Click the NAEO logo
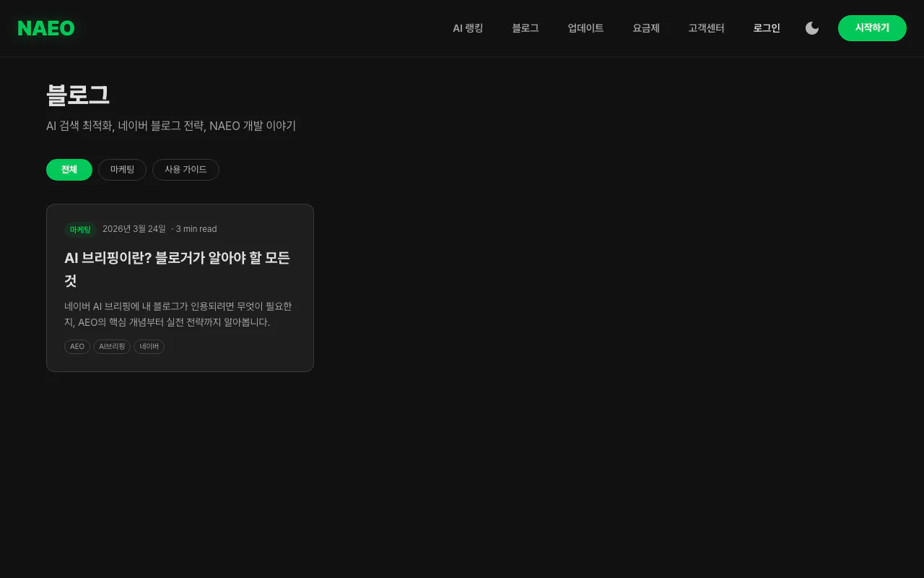This screenshot has height=578, width=924. point(46,28)
